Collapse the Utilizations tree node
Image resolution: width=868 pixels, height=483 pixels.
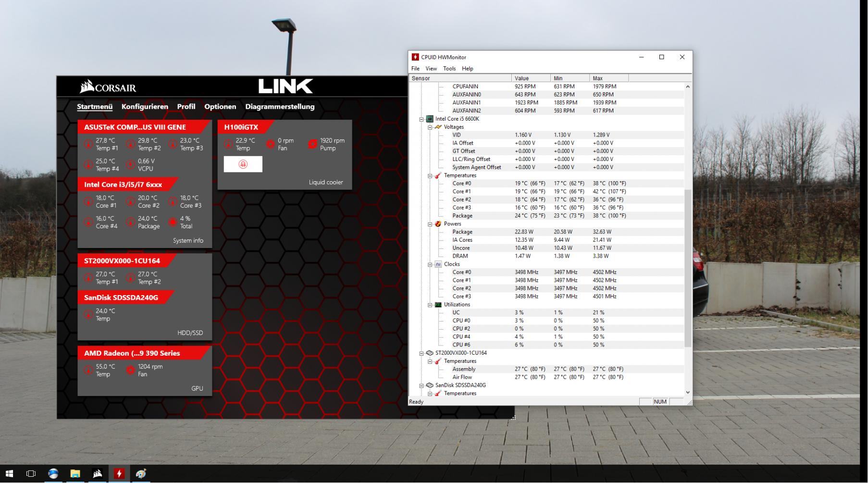[x=430, y=305]
